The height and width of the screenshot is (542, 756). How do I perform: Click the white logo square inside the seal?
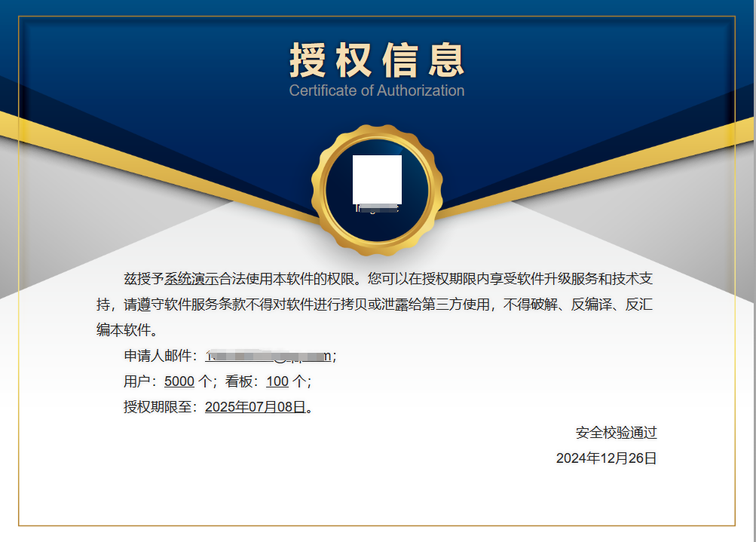pyautogui.click(x=377, y=179)
